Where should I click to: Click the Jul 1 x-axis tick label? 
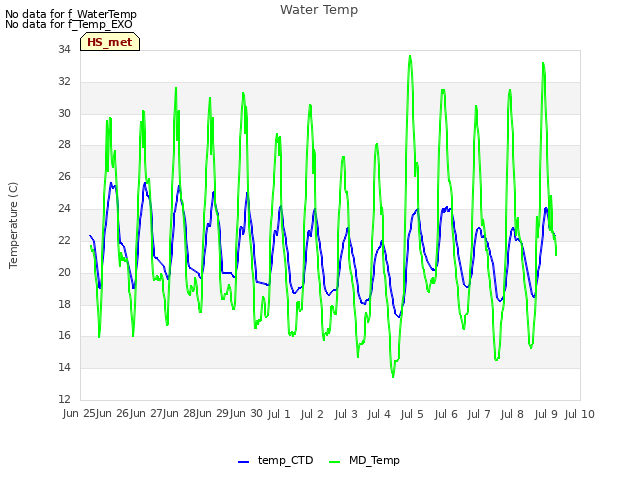[279, 414]
